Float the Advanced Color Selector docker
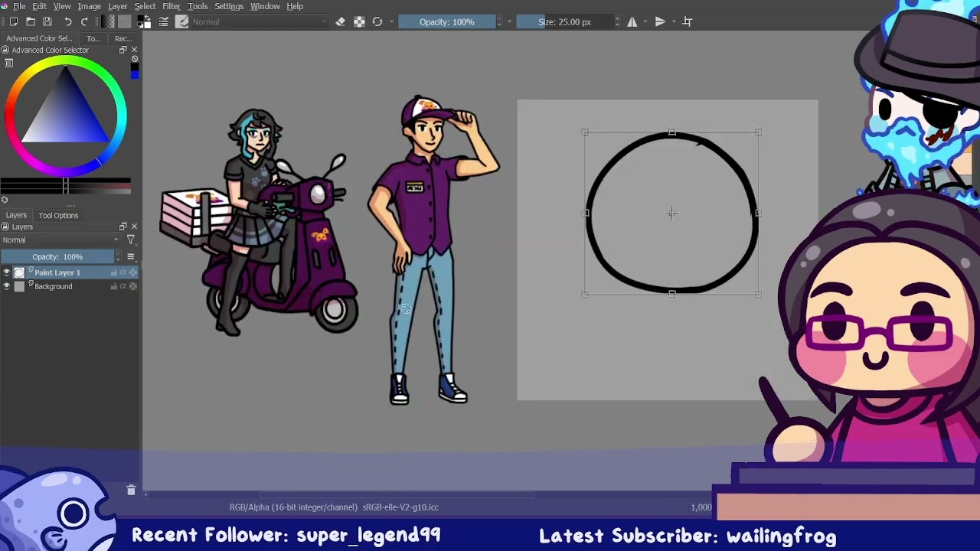Viewport: 980px width, 551px height. pyautogui.click(x=122, y=50)
